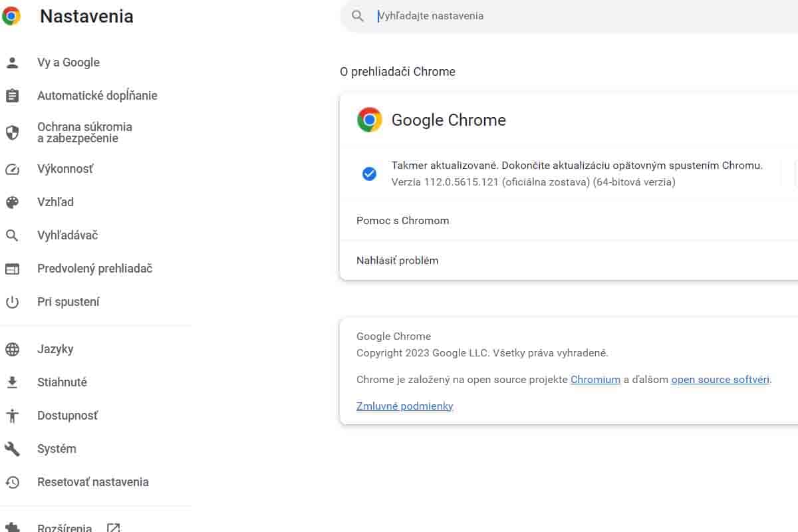Click the Google Chrome logo in the About card
798x532 pixels.
tap(370, 120)
